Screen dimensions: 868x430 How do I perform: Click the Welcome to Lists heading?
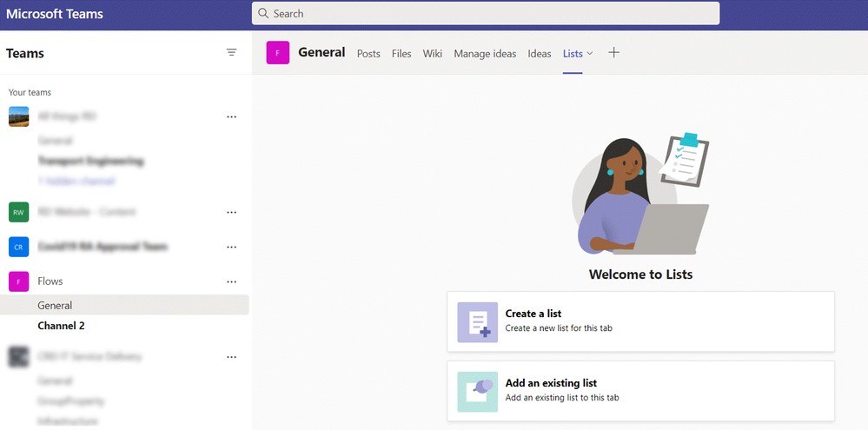click(x=640, y=274)
